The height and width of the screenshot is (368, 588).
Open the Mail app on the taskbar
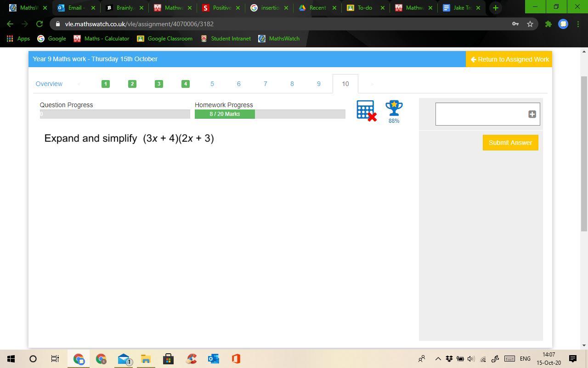(x=124, y=359)
